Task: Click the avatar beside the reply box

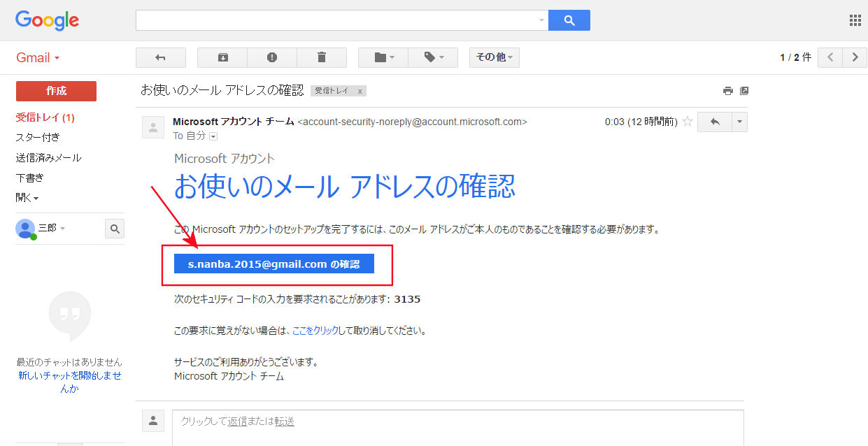Action: 153,420
